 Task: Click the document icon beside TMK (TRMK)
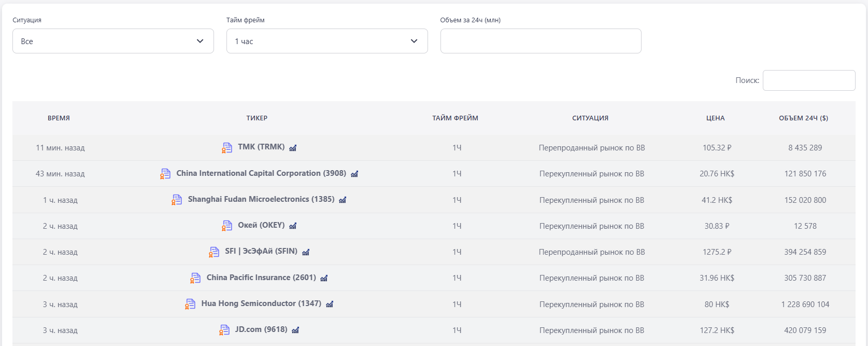coord(227,148)
